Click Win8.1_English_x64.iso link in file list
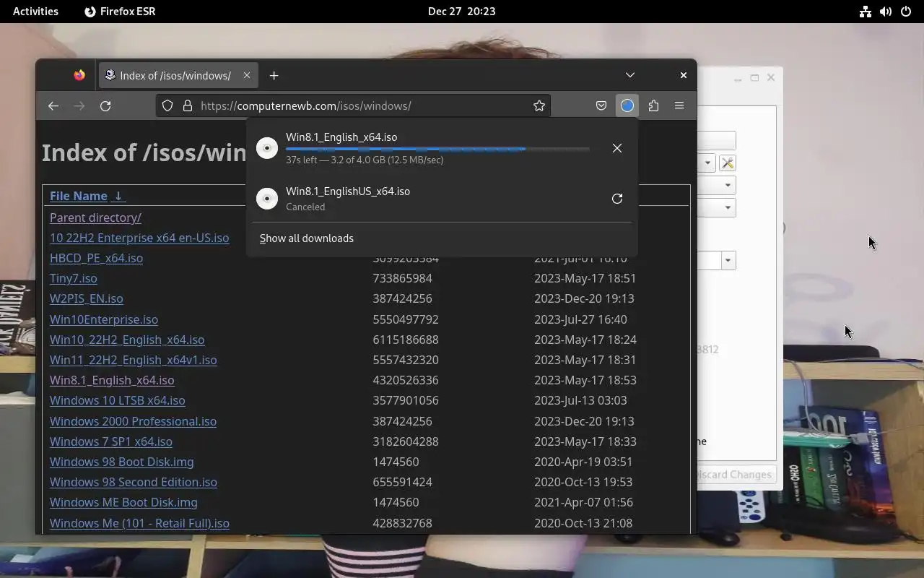The width and height of the screenshot is (924, 578). tap(112, 380)
